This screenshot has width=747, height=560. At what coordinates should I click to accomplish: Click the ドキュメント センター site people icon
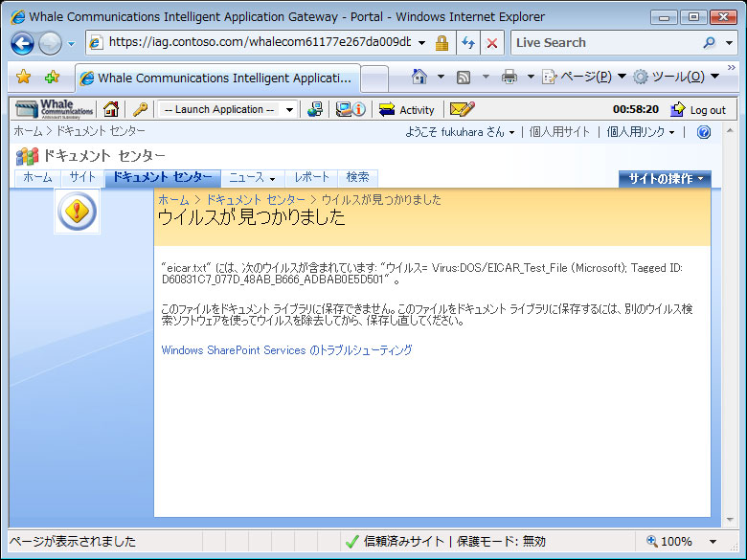pyautogui.click(x=27, y=156)
